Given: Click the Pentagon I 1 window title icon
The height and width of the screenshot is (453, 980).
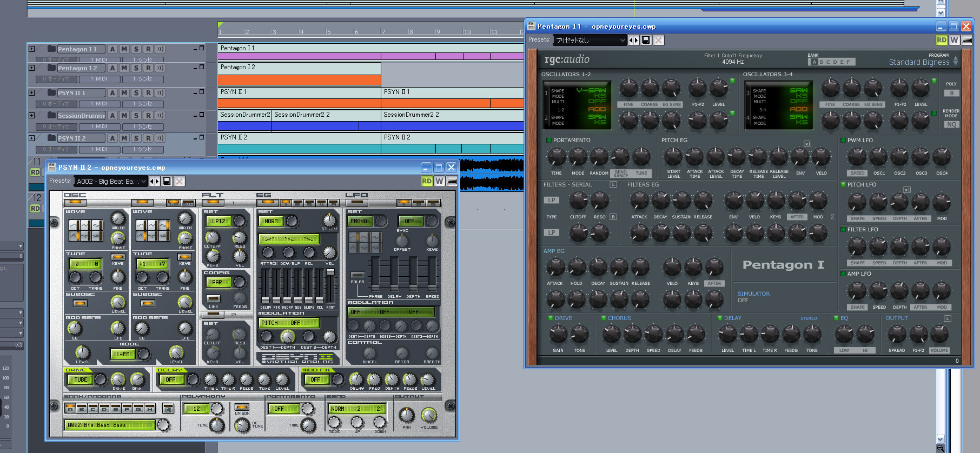Looking at the screenshot, I should point(531,26).
